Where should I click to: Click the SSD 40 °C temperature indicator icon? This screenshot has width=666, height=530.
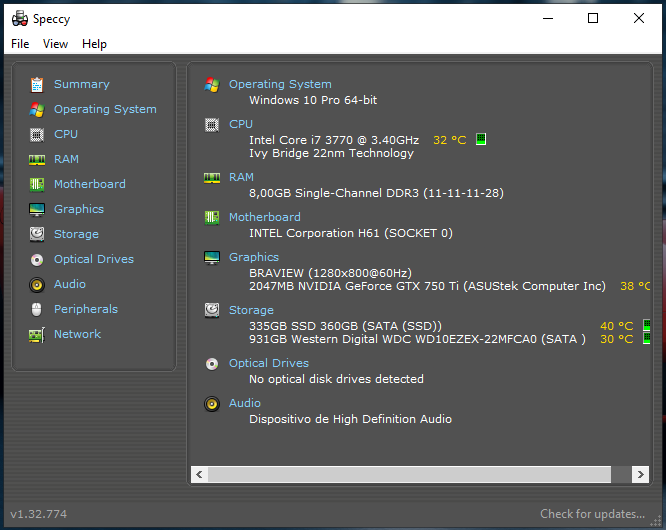(x=646, y=325)
